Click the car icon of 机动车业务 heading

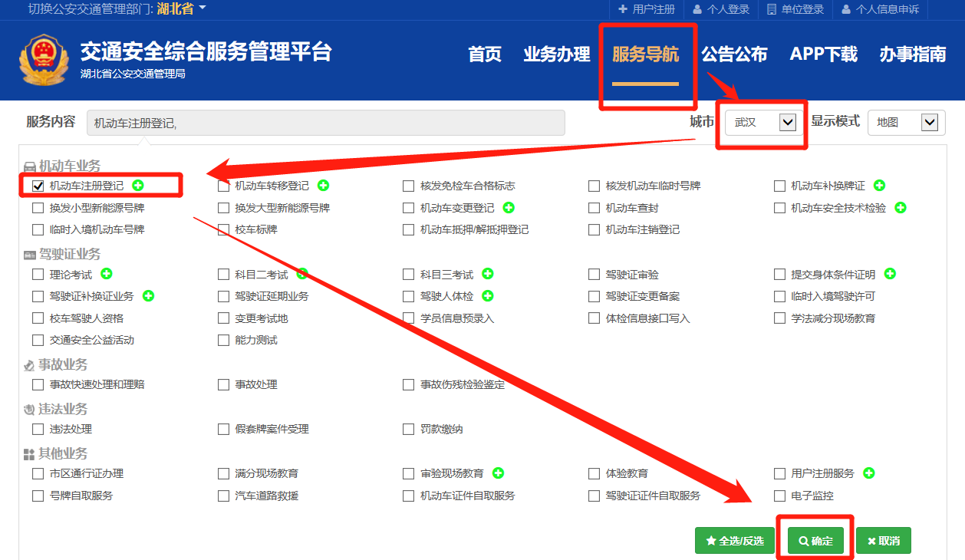coord(29,166)
